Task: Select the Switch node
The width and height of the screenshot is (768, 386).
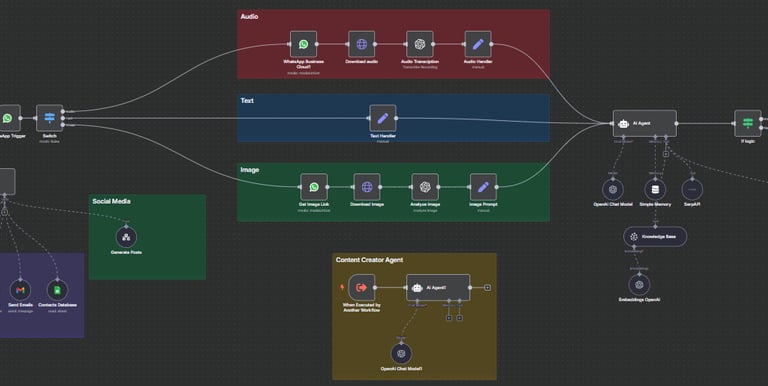Action: tap(49, 118)
